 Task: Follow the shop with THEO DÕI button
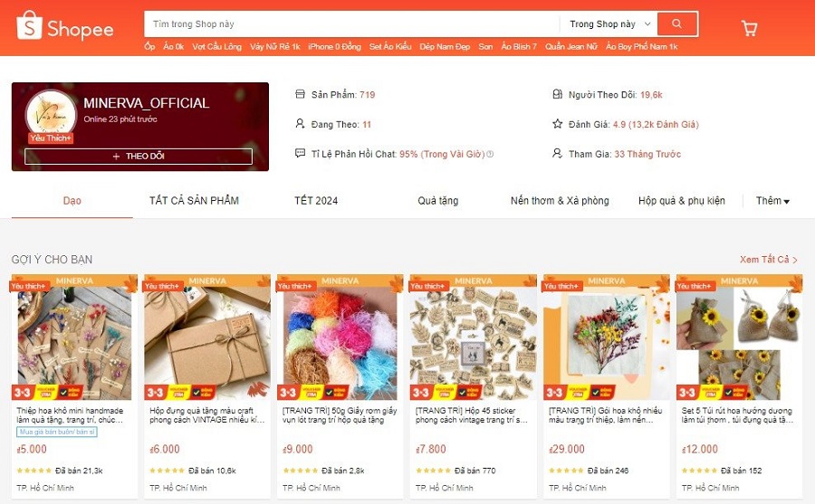pyautogui.click(x=139, y=156)
